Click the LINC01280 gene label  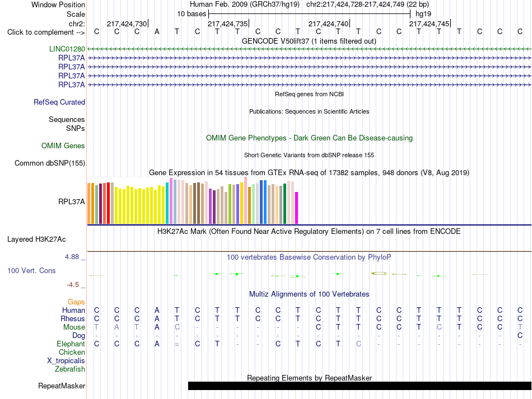(67, 49)
